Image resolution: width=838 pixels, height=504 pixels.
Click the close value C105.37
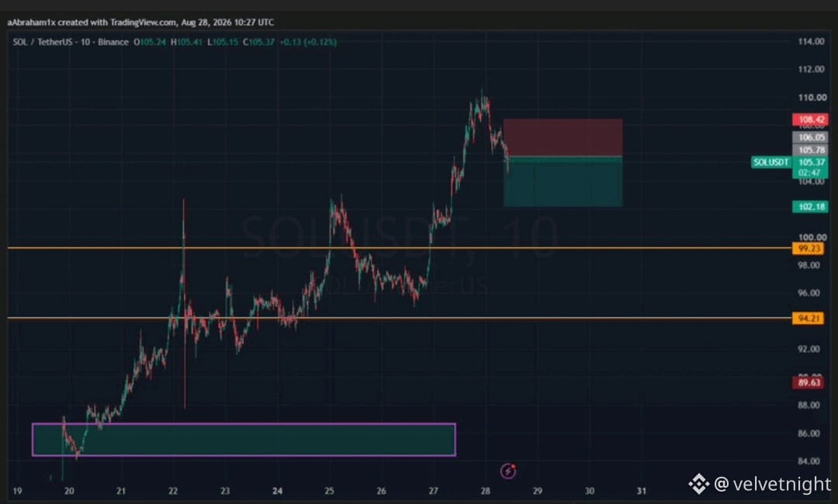tap(258, 42)
